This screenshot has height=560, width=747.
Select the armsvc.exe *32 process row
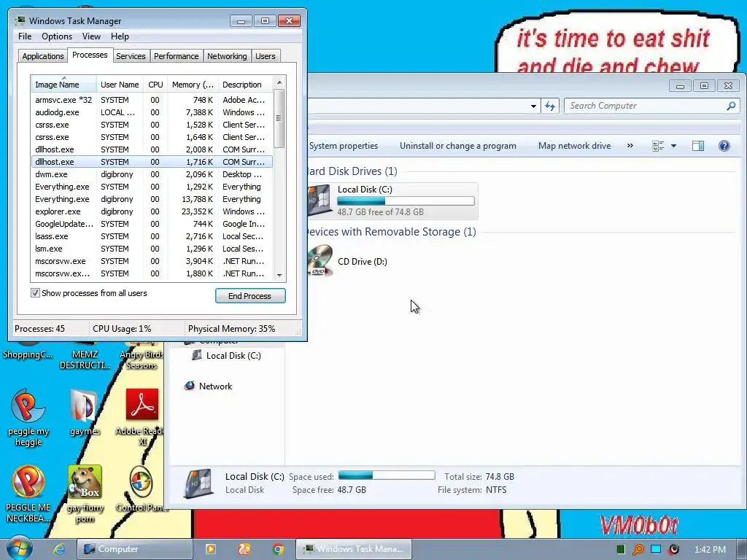(152, 100)
